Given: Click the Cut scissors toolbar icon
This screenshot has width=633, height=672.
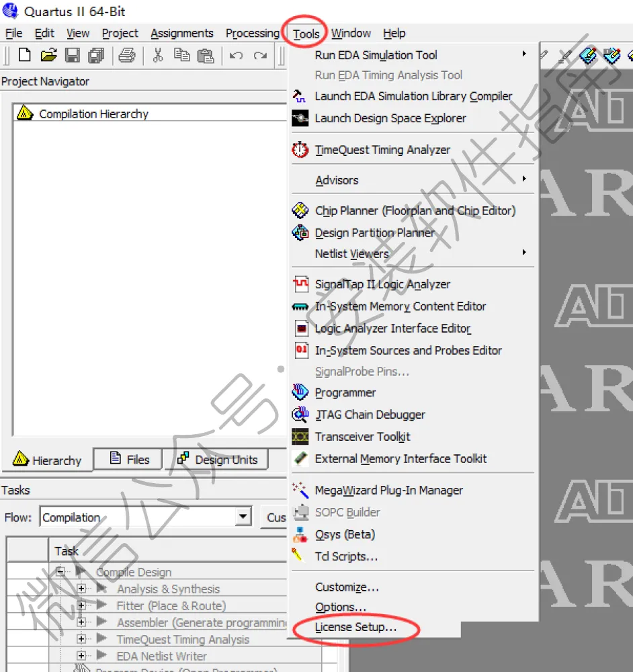Looking at the screenshot, I should (158, 55).
